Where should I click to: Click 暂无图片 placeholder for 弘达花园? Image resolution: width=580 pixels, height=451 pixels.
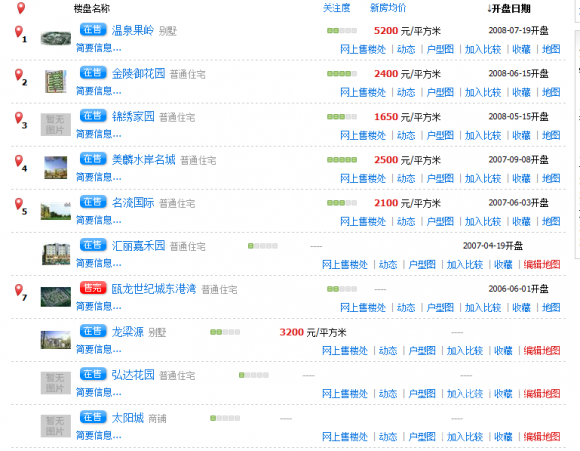(55, 383)
